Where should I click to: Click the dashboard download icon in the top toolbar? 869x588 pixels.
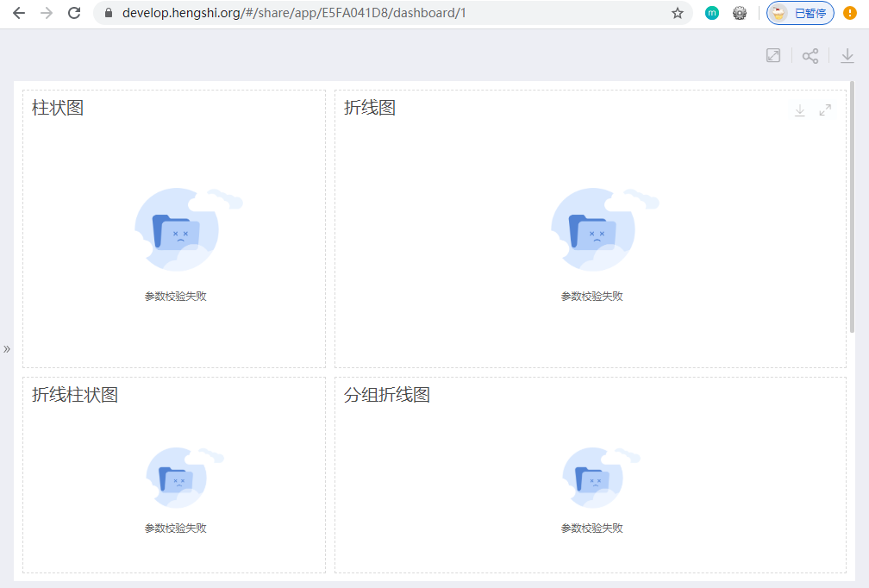click(x=847, y=56)
